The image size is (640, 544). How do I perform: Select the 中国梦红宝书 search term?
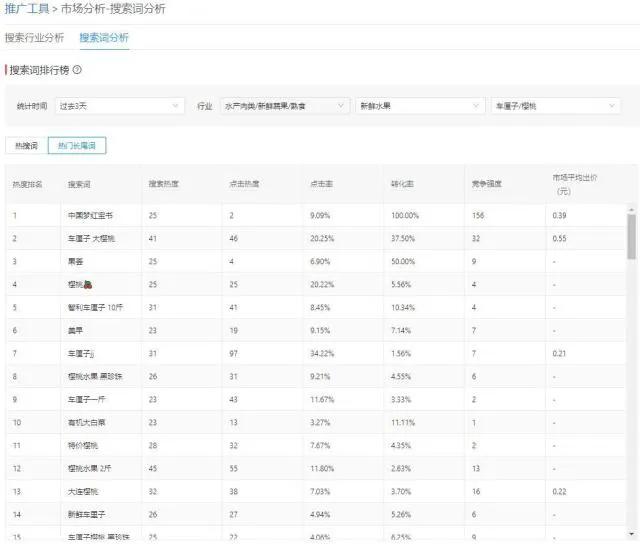pyautogui.click(x=90, y=215)
